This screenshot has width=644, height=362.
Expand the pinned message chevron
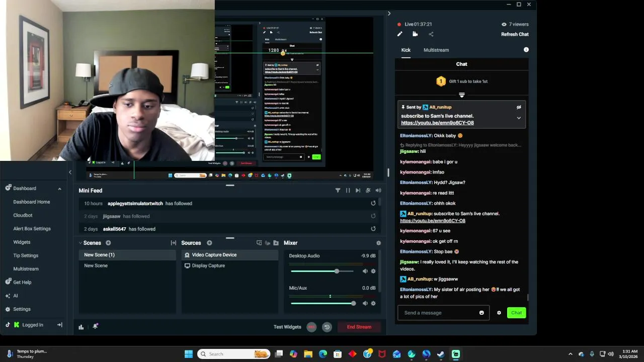pos(519,118)
